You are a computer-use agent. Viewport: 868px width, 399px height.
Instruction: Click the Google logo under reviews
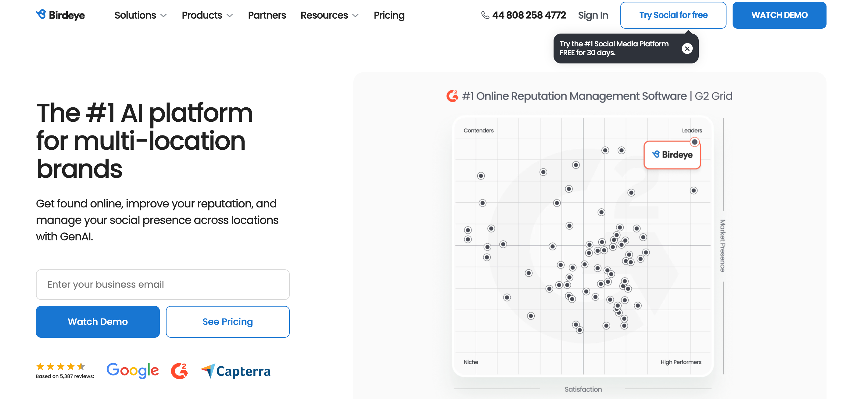tap(132, 370)
